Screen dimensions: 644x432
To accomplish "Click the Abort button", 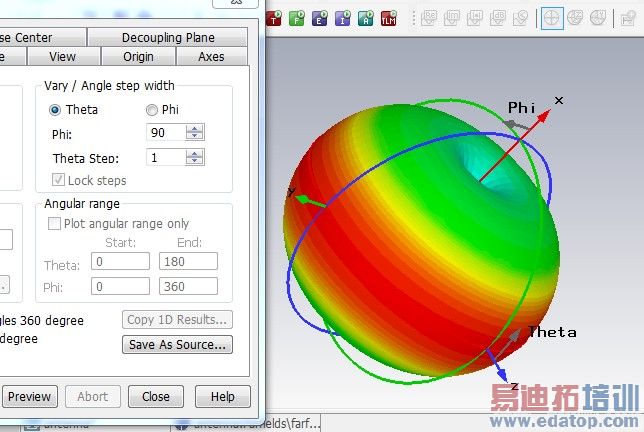I will point(93,396).
